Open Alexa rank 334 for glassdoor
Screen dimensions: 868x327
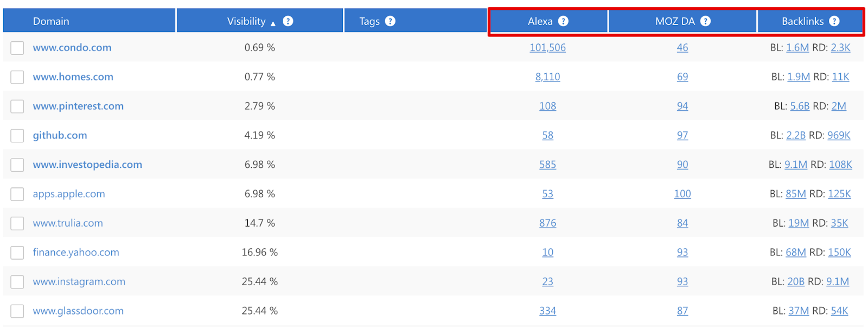pyautogui.click(x=548, y=311)
